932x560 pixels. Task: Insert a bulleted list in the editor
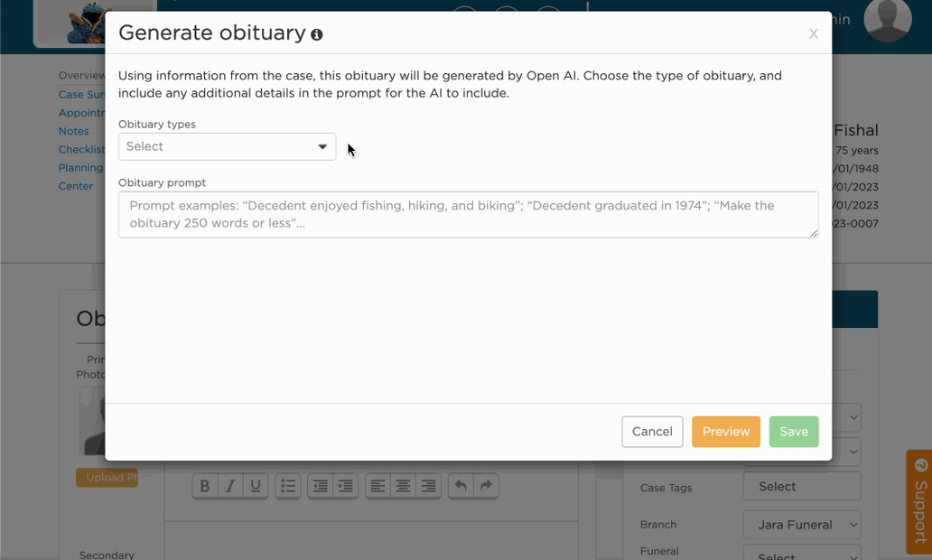[287, 485]
